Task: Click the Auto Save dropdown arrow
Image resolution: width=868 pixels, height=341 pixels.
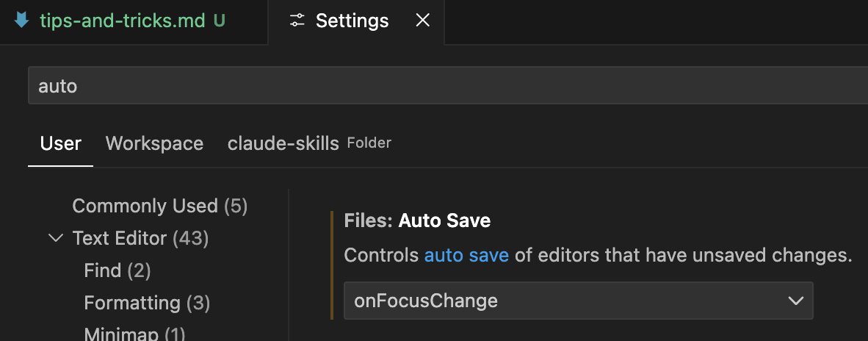Action: [x=795, y=301]
